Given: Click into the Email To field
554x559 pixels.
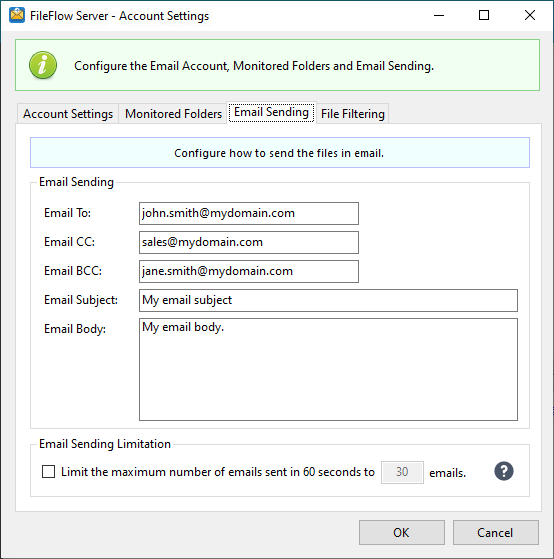Looking at the screenshot, I should tap(249, 214).
